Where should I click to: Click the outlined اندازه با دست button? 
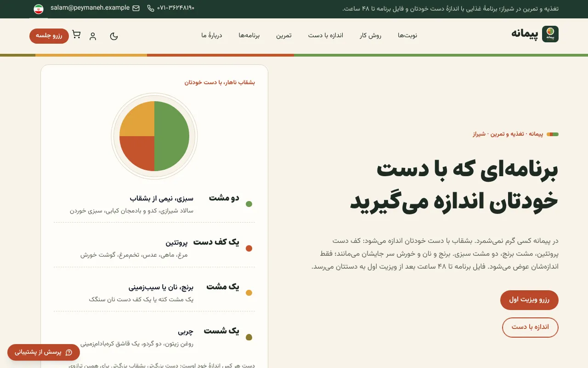point(530,327)
